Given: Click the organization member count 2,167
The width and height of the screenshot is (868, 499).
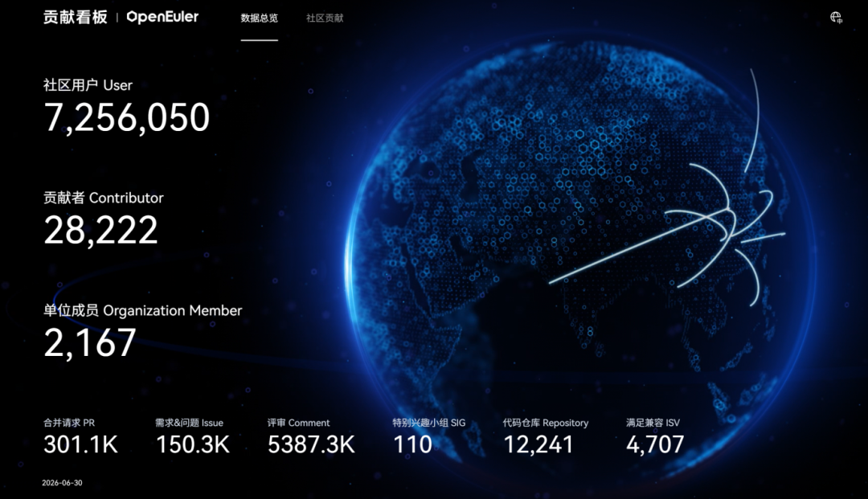Looking at the screenshot, I should point(90,343).
